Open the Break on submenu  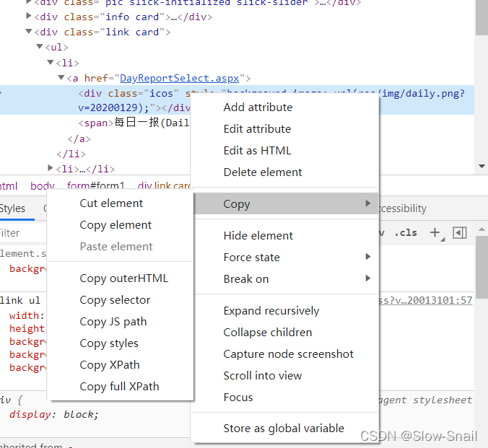[x=284, y=279]
